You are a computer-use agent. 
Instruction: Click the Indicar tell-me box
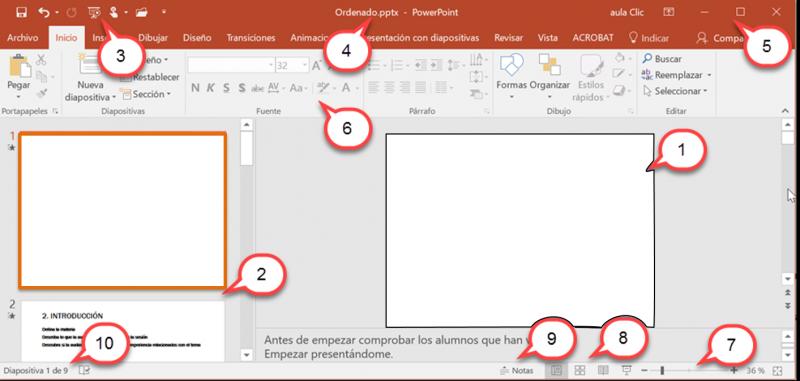tap(648, 38)
